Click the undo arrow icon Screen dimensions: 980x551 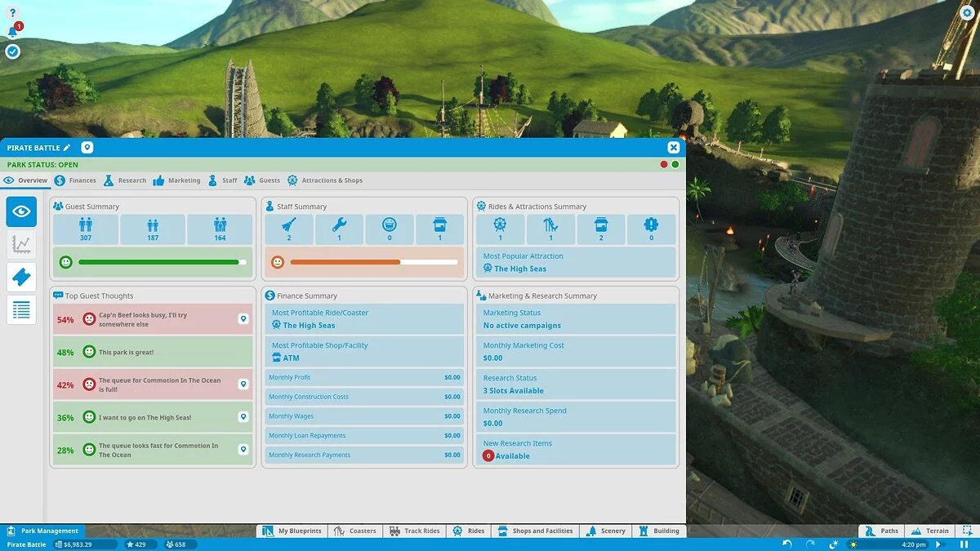pyautogui.click(x=787, y=544)
